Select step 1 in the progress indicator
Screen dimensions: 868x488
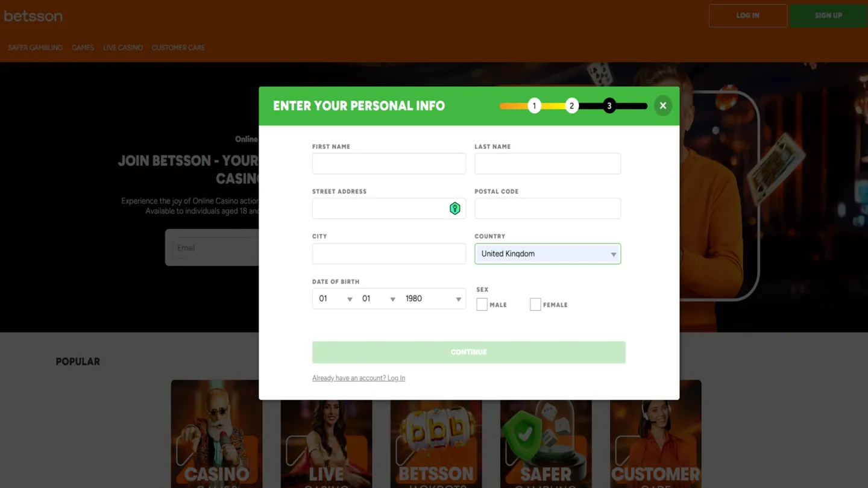coord(534,105)
